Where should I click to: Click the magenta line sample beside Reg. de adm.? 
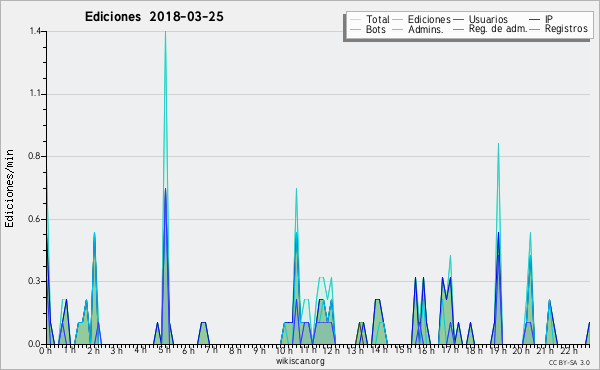click(458, 29)
